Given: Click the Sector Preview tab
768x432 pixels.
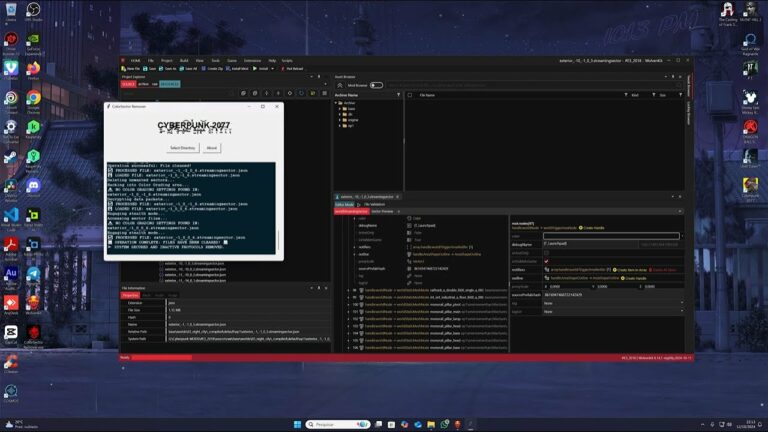Looking at the screenshot, I should 383,212.
